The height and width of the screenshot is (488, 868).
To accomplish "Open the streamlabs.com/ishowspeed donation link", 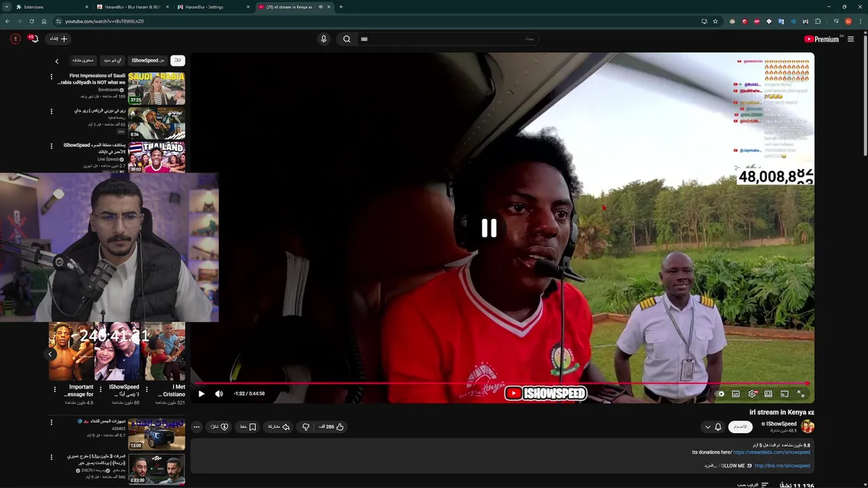I will click(x=772, y=452).
